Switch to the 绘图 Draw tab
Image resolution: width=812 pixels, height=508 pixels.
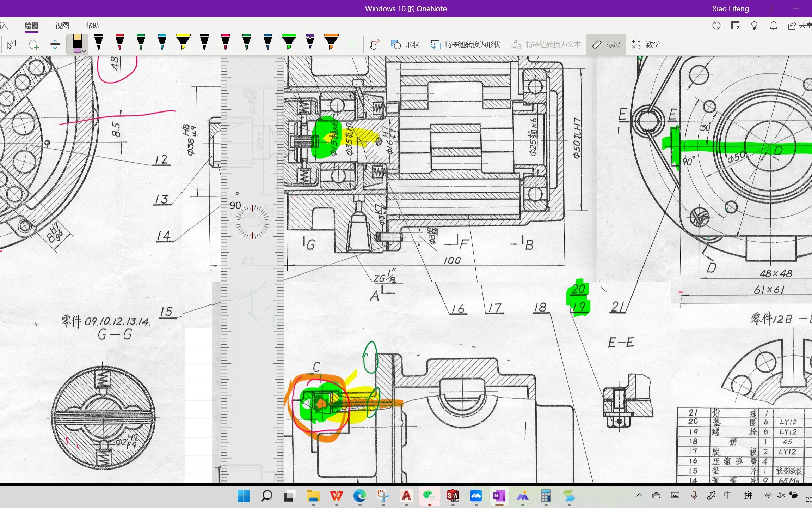point(31,25)
